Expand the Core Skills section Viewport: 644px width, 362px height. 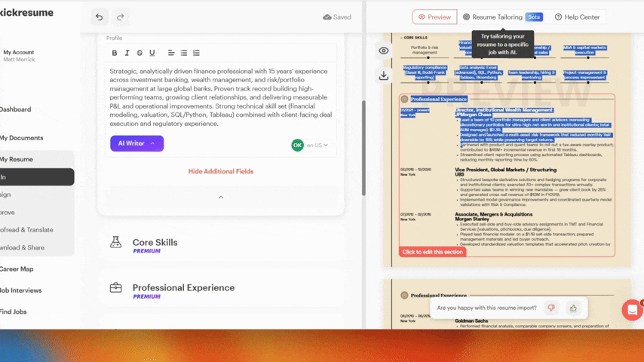click(x=221, y=245)
